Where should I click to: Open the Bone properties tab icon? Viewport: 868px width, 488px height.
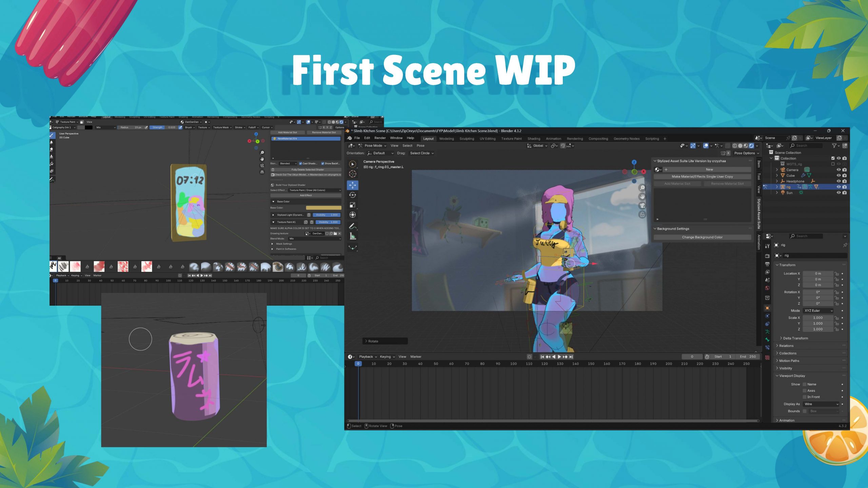(x=767, y=340)
